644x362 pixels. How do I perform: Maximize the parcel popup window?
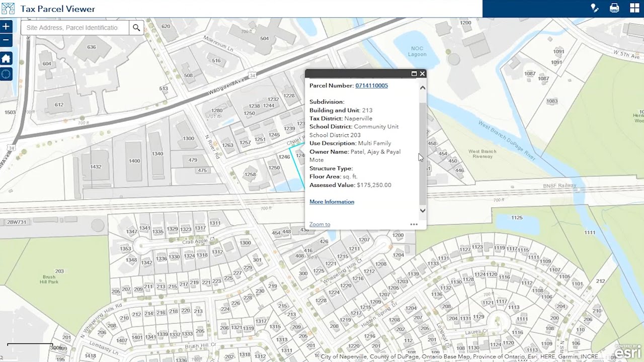click(x=414, y=73)
